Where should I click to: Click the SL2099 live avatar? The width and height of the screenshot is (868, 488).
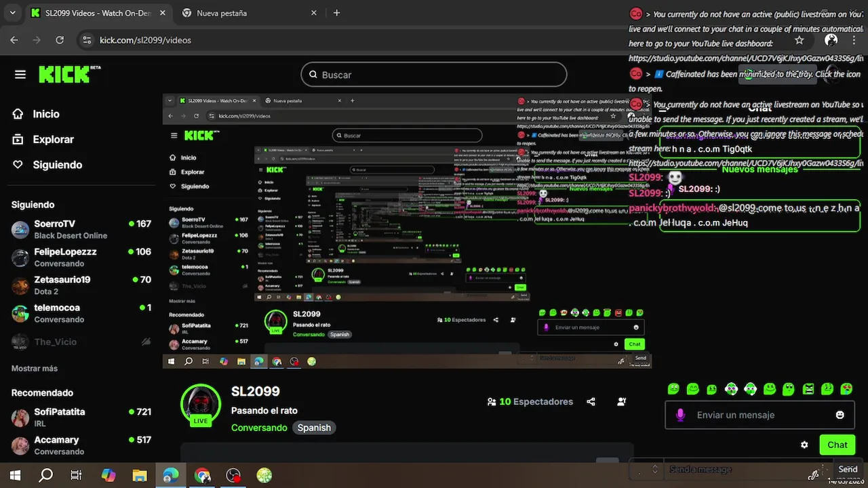[x=201, y=405]
